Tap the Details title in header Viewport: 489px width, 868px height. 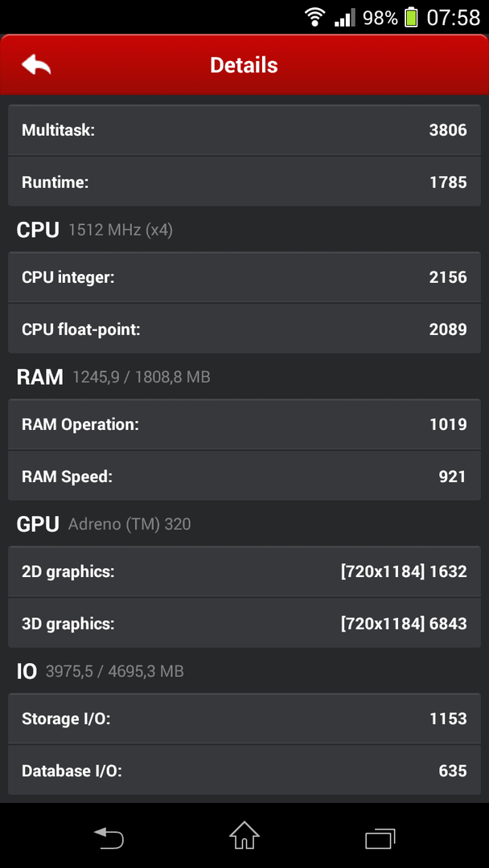click(244, 65)
